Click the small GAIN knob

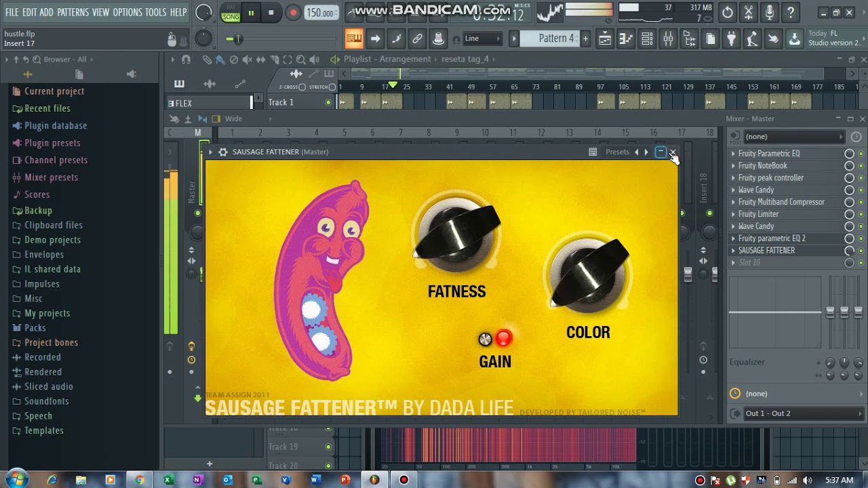(x=485, y=340)
